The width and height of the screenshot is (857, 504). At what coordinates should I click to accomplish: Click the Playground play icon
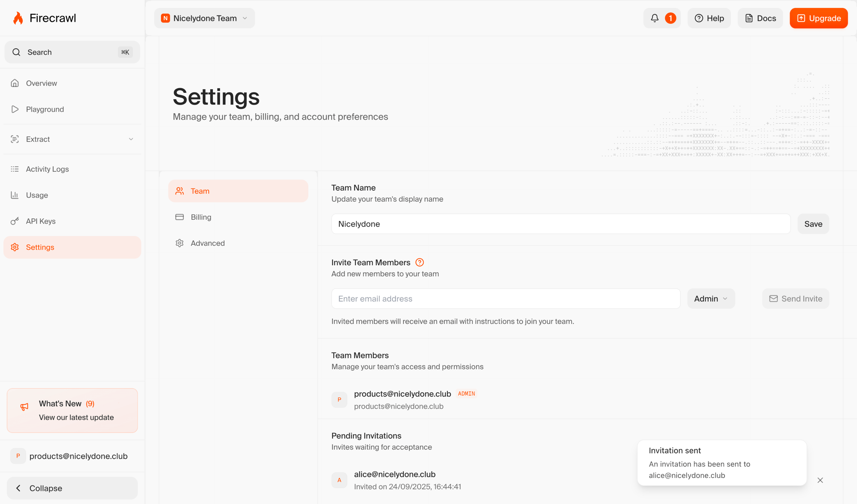(x=15, y=109)
